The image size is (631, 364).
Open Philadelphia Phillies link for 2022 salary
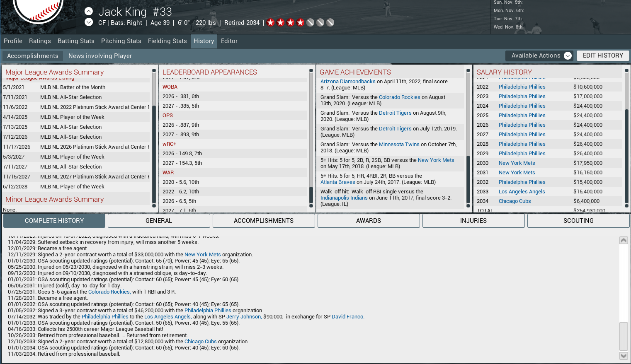click(x=522, y=87)
